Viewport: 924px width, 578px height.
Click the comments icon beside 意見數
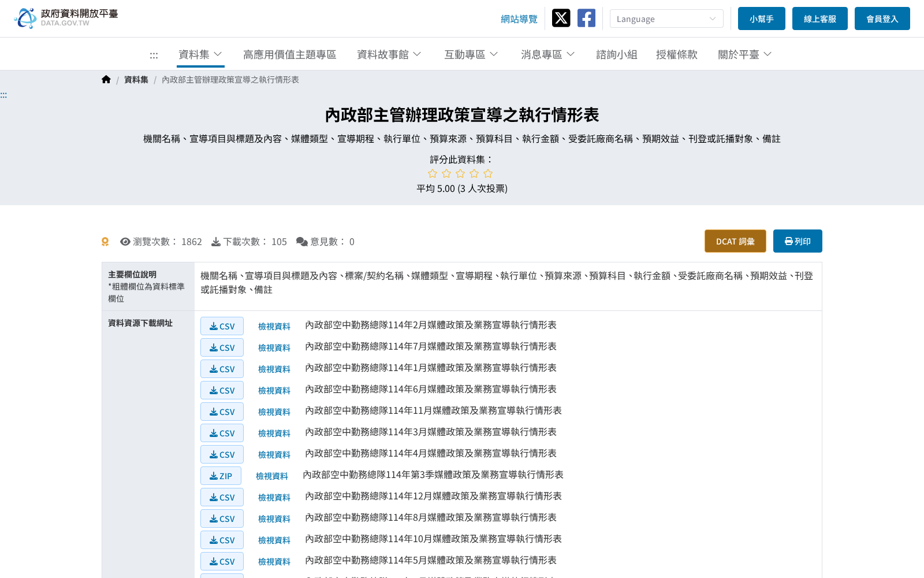tap(302, 242)
